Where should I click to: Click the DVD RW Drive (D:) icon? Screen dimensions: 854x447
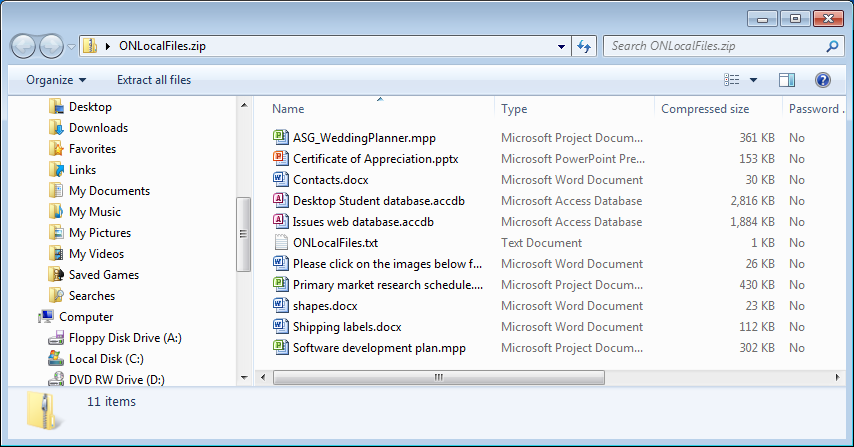pyautogui.click(x=56, y=379)
